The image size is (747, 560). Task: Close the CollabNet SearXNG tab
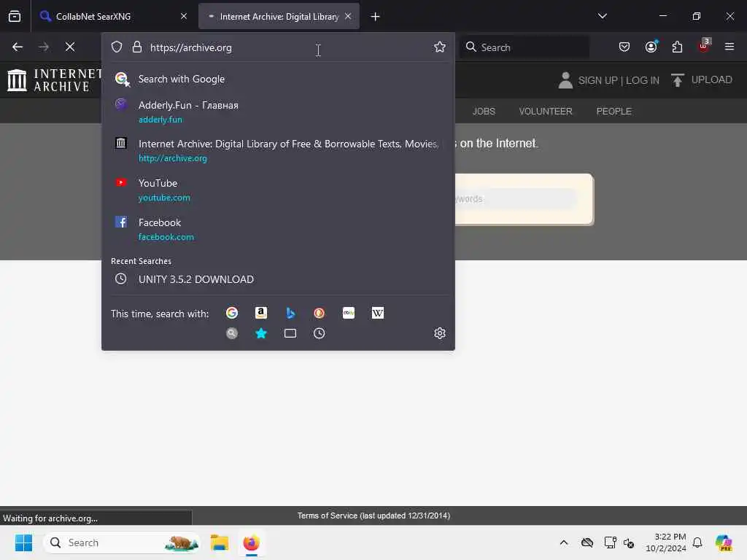point(183,16)
